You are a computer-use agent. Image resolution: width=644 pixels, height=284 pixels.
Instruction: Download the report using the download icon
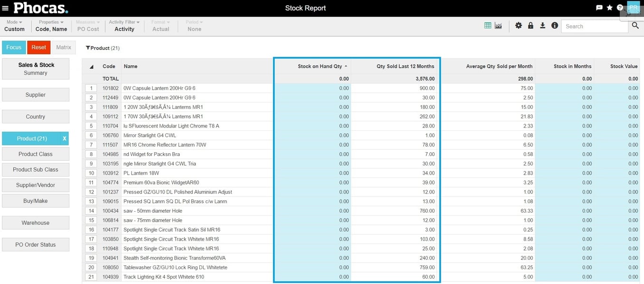click(542, 25)
